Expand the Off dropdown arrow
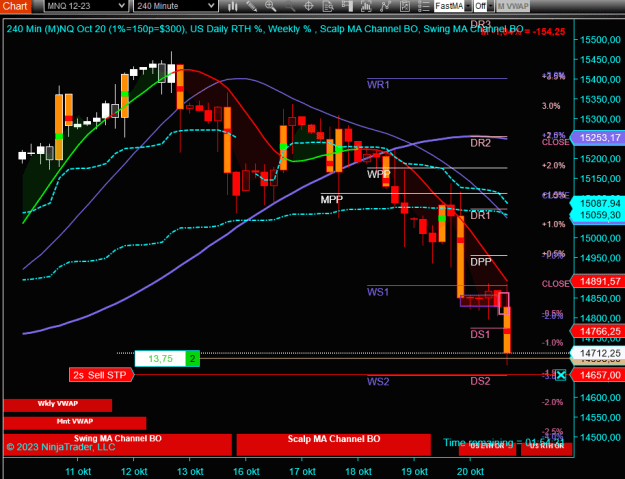 click(x=491, y=6)
